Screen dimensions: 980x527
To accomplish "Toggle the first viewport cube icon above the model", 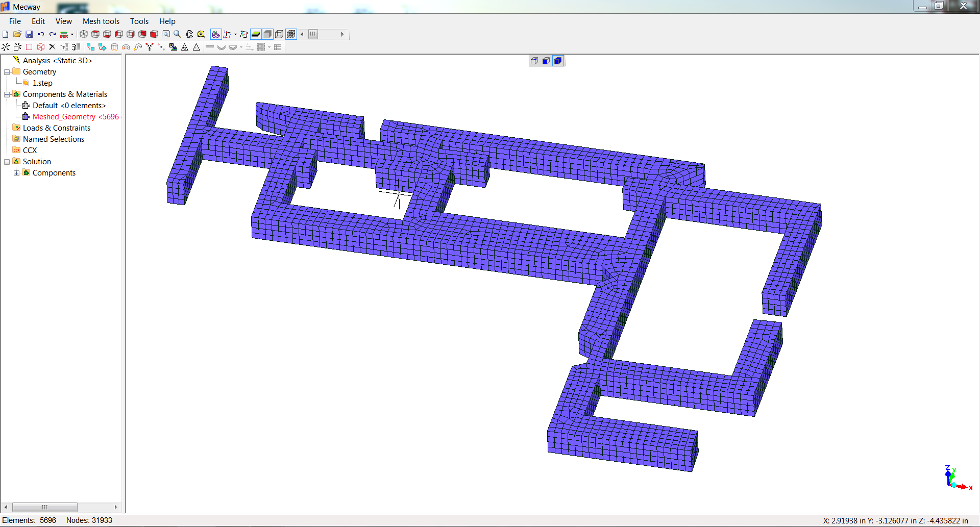I will click(x=534, y=61).
